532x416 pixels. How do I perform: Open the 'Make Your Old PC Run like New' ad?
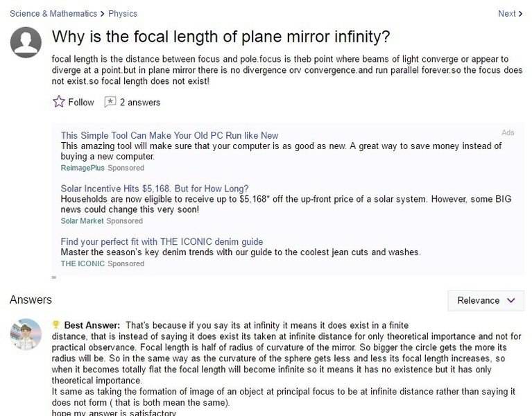pos(169,135)
